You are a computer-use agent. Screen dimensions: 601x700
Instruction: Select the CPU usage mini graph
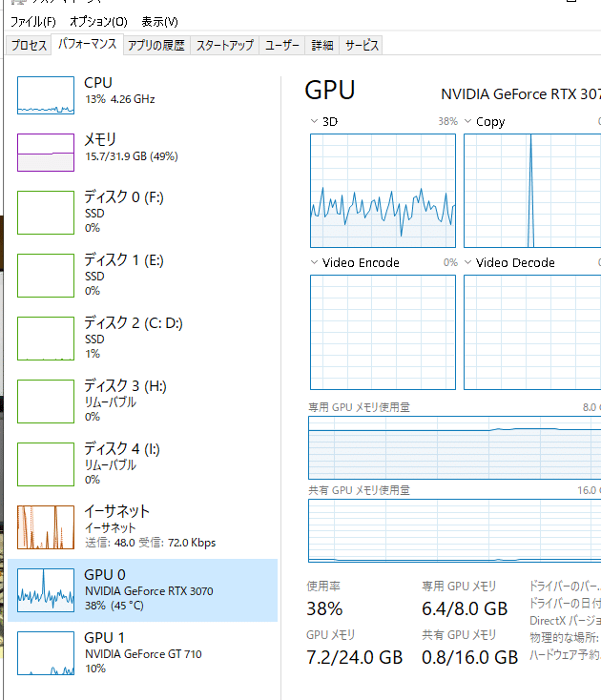point(46,95)
